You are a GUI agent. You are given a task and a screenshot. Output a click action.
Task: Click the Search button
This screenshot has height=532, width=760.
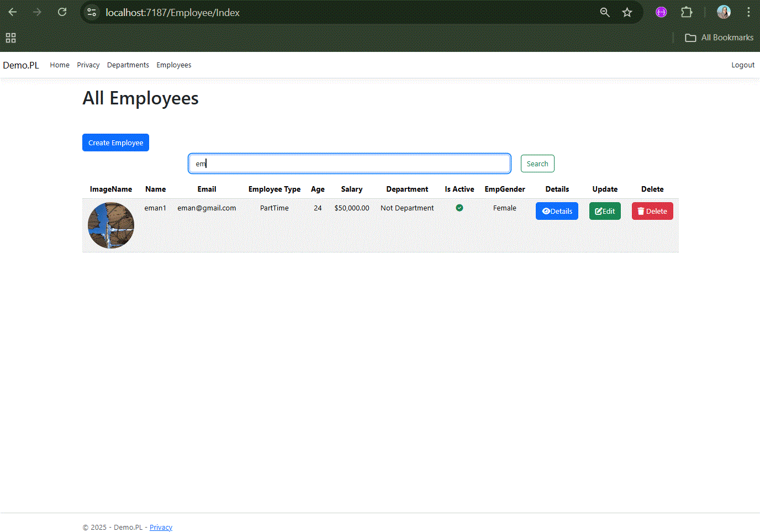(537, 164)
